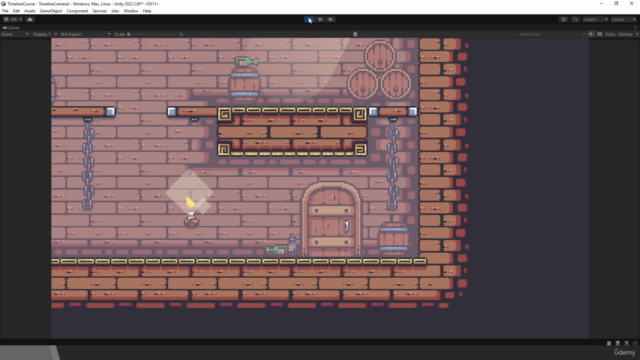
Task: Open the play mode focus dropdown
Action: pos(552,34)
